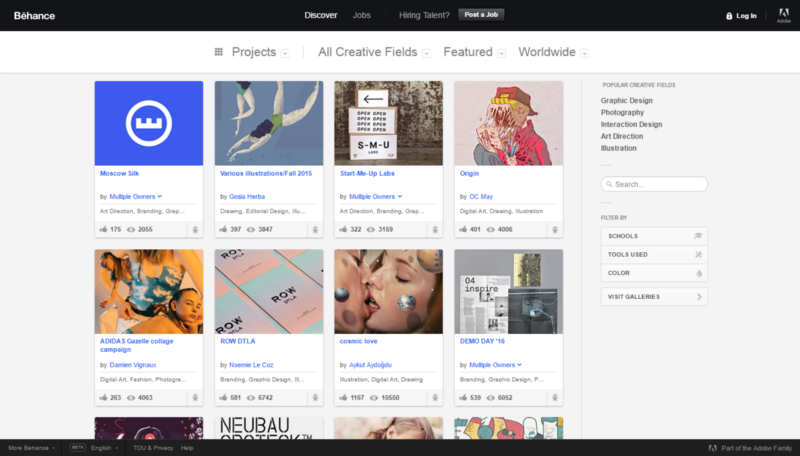Open the Adobe icon in header
Screen dimensions: 800x456
point(784,15)
